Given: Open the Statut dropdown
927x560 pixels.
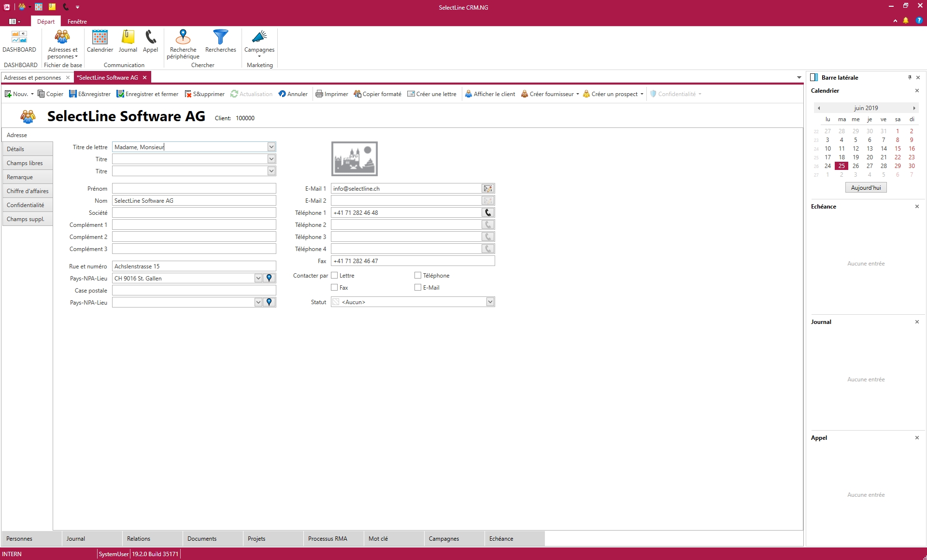Looking at the screenshot, I should (490, 302).
